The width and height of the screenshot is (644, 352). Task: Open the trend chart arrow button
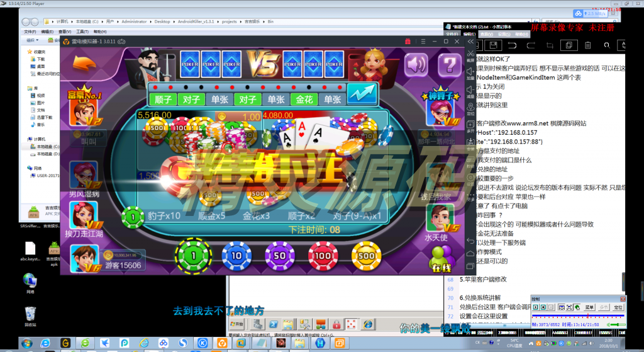362,94
